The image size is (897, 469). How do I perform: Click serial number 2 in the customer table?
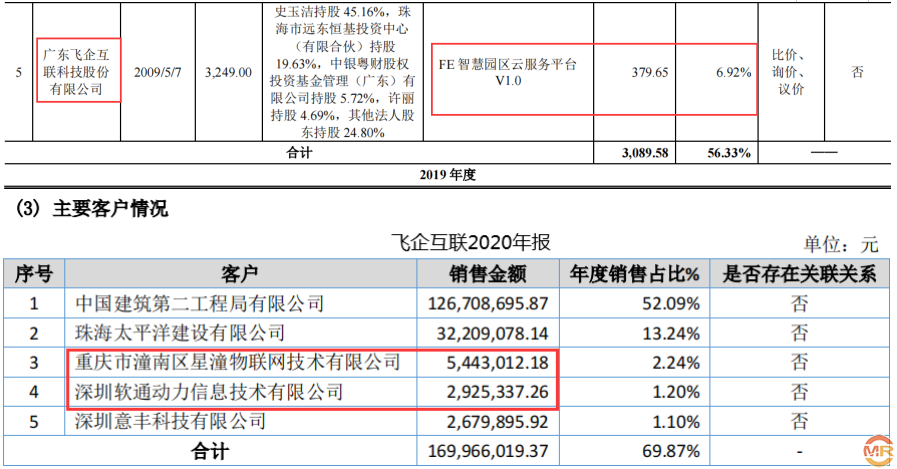click(x=34, y=333)
